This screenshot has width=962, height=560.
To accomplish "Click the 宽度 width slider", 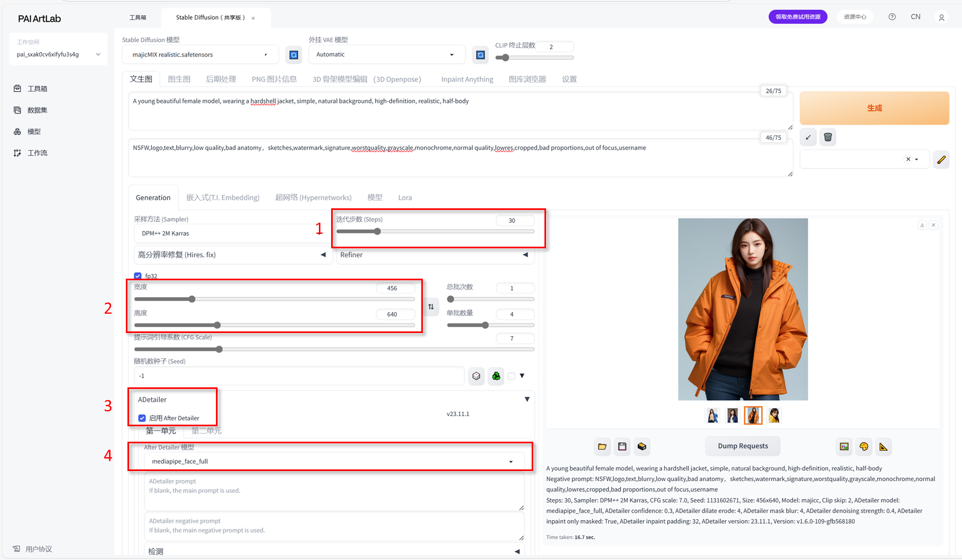I will point(275,299).
